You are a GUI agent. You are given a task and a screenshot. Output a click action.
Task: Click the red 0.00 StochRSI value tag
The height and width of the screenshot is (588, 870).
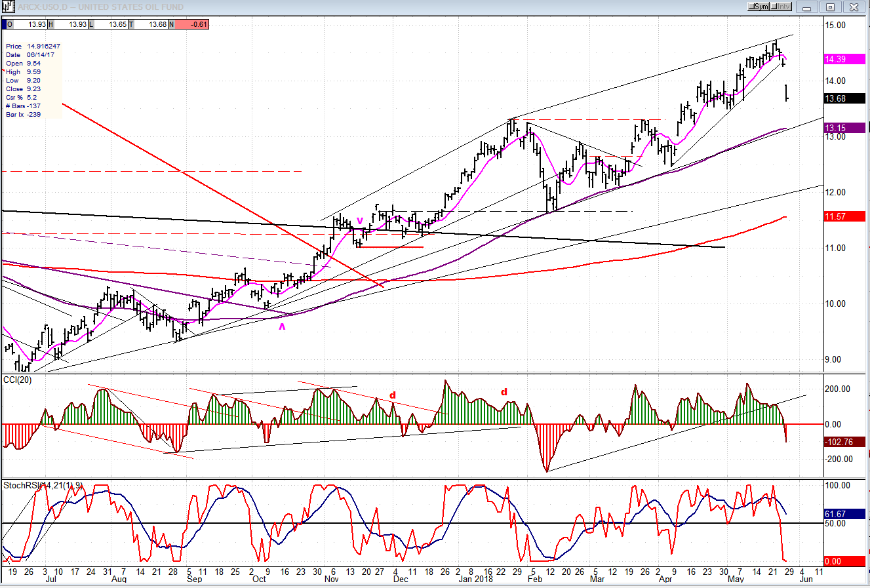click(844, 562)
